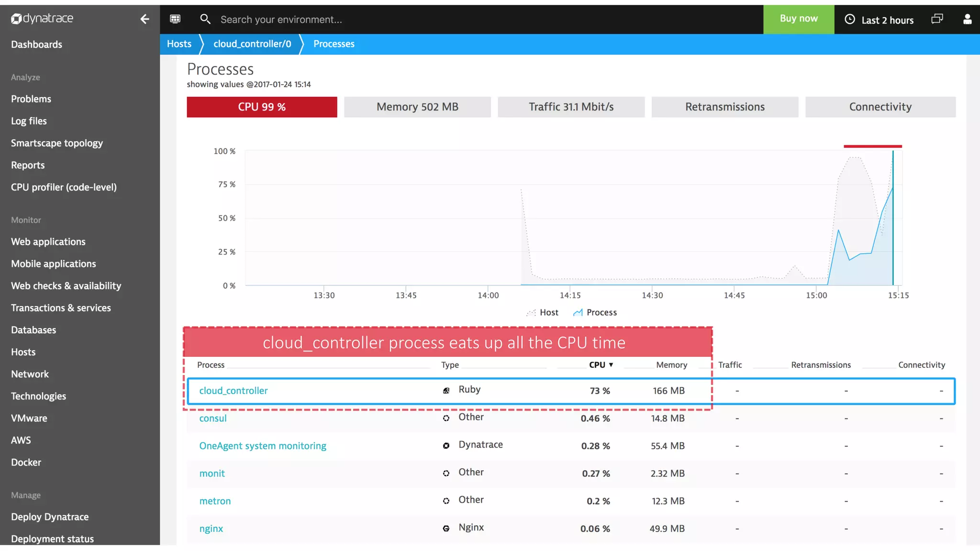Open the cloud_controller process link
The height and width of the screenshot is (551, 980).
(234, 391)
